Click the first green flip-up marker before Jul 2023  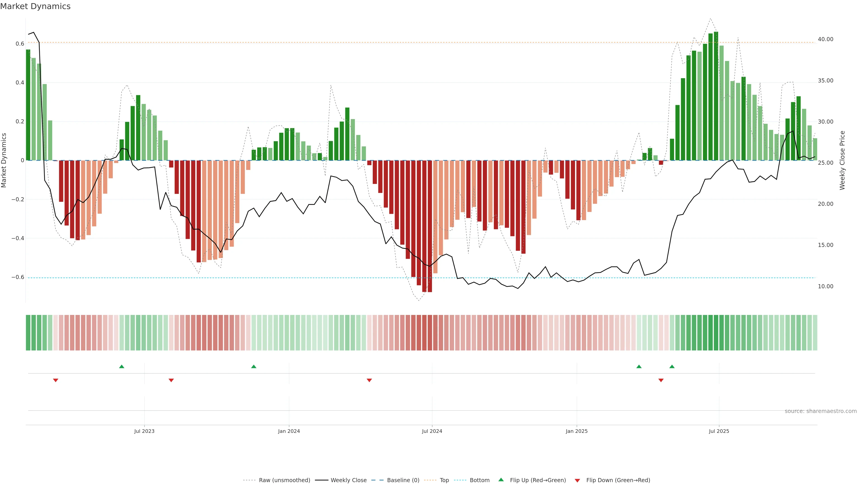(122, 366)
